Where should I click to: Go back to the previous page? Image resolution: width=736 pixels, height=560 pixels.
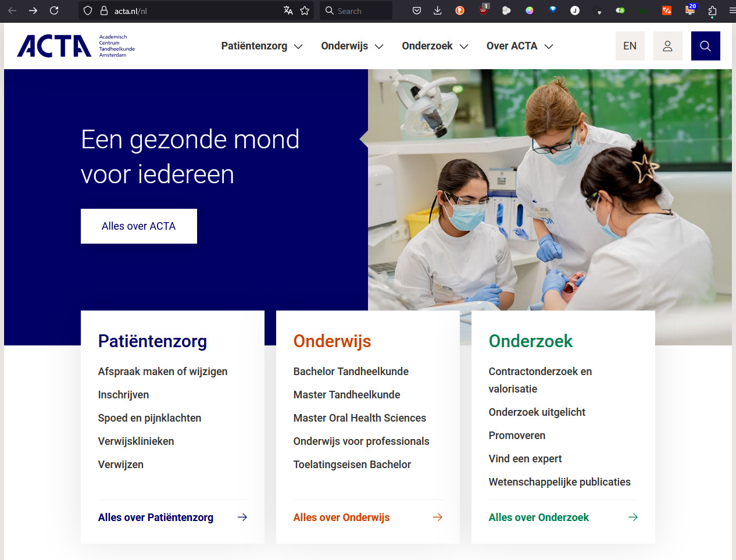12,10
